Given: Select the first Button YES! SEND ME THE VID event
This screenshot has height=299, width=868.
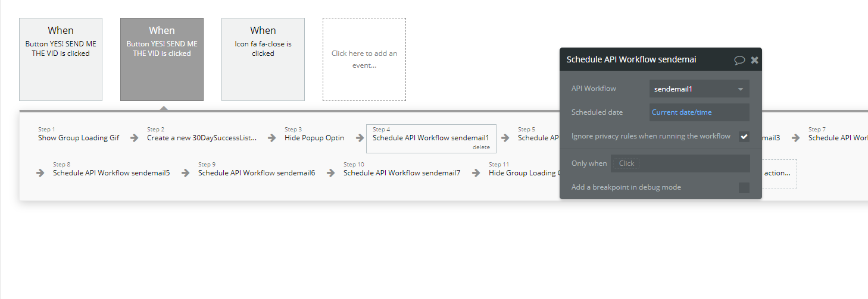Looking at the screenshot, I should (x=61, y=59).
